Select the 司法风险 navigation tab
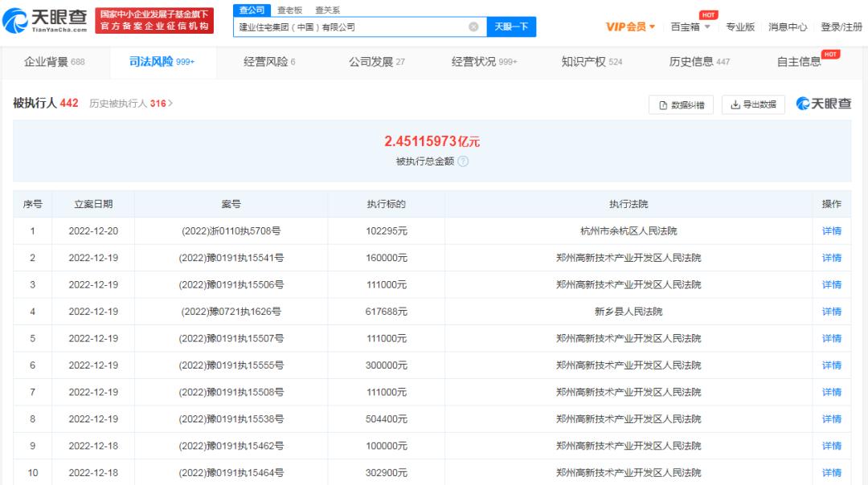Screen dimensions: 868x485 pos(153,61)
